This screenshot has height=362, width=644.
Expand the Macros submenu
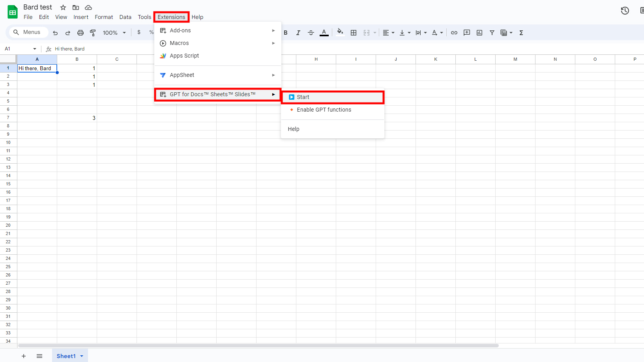coord(218,43)
